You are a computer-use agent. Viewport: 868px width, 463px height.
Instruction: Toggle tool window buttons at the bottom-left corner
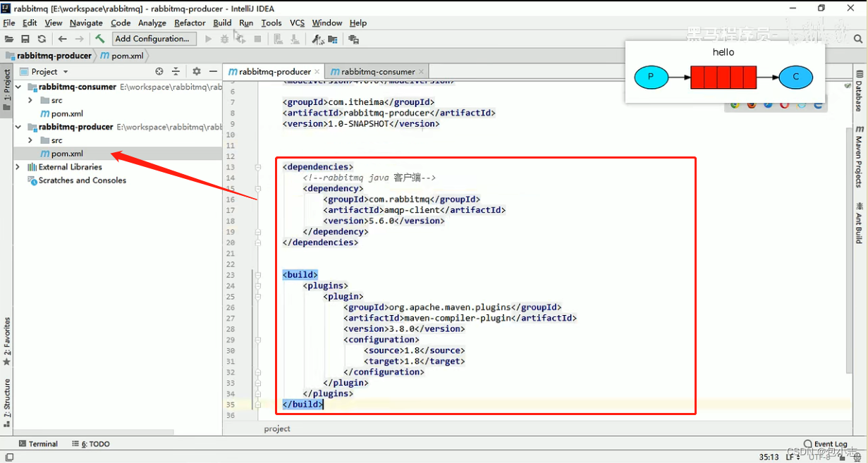(x=9, y=457)
